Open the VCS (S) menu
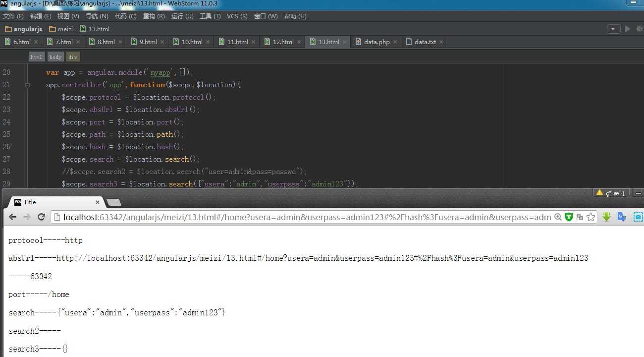This screenshot has width=644, height=357. (x=237, y=16)
